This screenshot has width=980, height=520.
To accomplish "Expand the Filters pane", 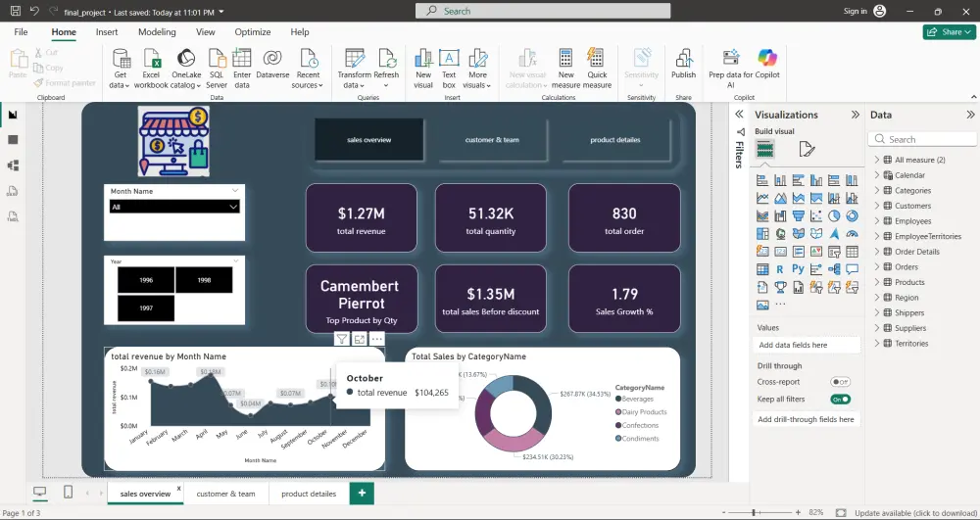I will [739, 115].
